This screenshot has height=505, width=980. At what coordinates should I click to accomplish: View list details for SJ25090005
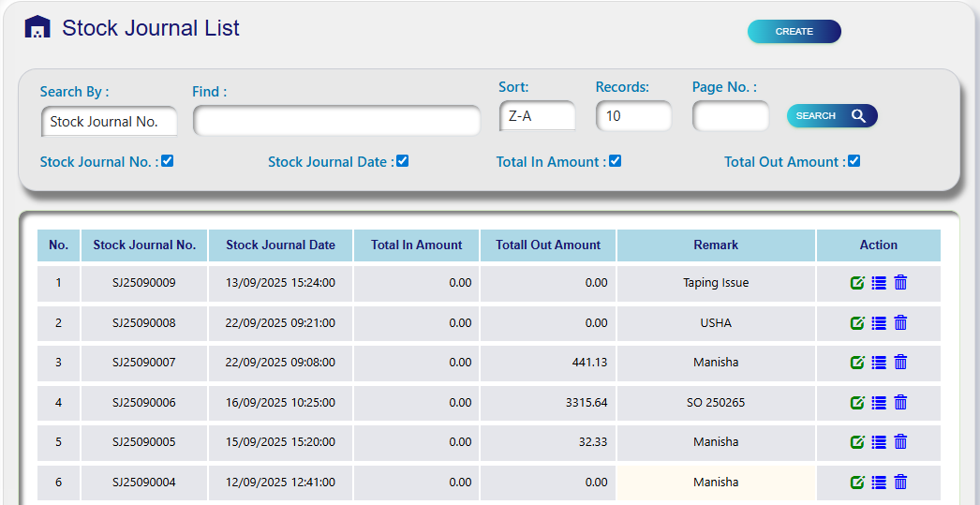[x=879, y=442]
